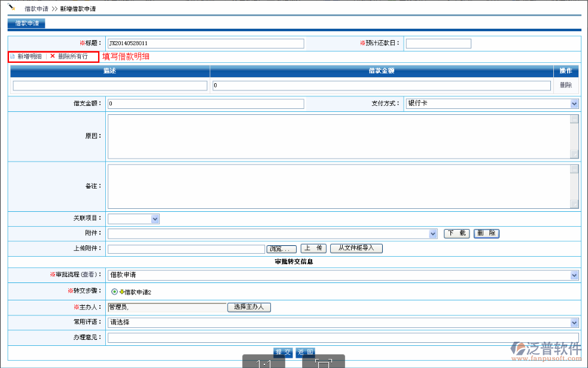Viewport: 588px width, 368px height.
Task: Click the 提交 submit button
Action: click(x=282, y=352)
